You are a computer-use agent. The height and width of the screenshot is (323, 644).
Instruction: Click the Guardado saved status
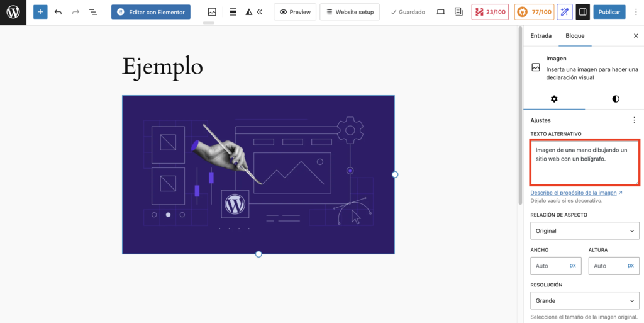pos(408,13)
